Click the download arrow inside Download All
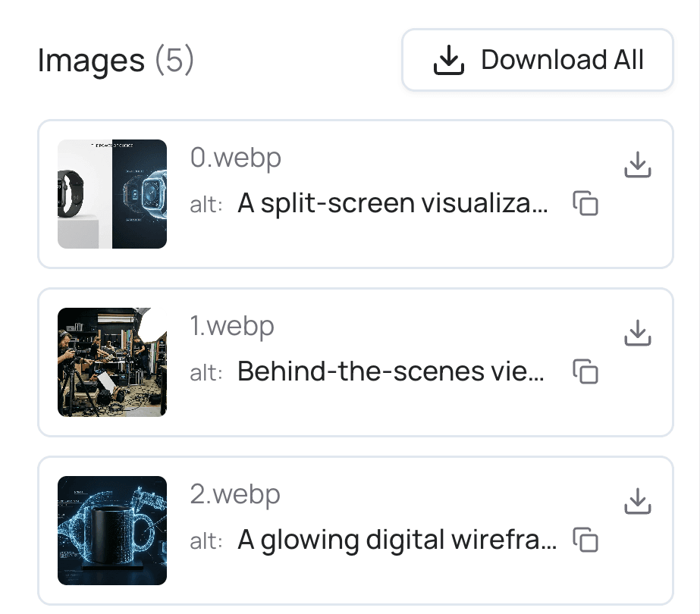 point(448,59)
